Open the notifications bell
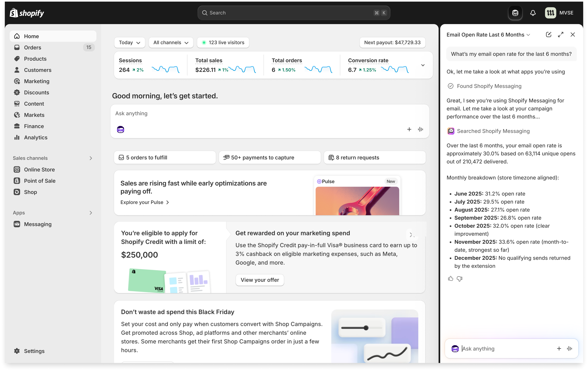588x371 pixels. (533, 13)
